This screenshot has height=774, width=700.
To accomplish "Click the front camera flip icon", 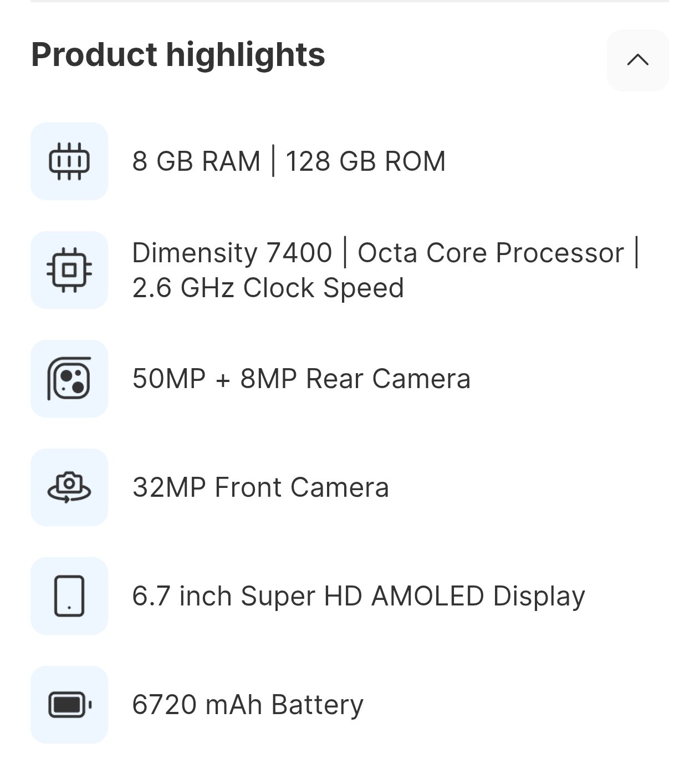I will 69,487.
